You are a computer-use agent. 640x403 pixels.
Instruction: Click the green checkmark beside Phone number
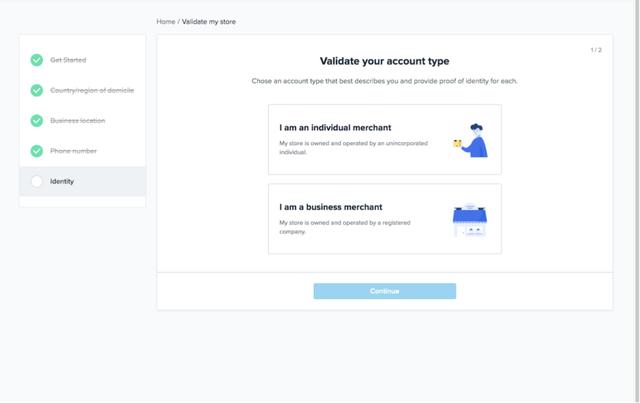(x=37, y=151)
